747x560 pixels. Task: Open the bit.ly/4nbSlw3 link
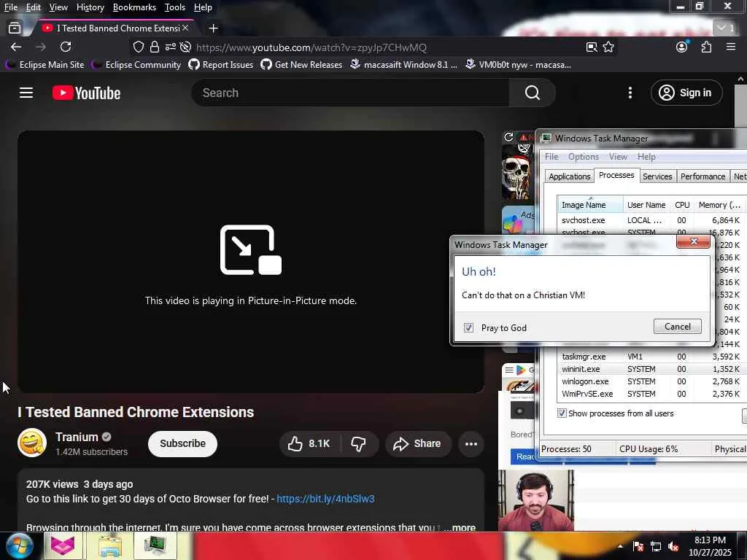tap(325, 499)
